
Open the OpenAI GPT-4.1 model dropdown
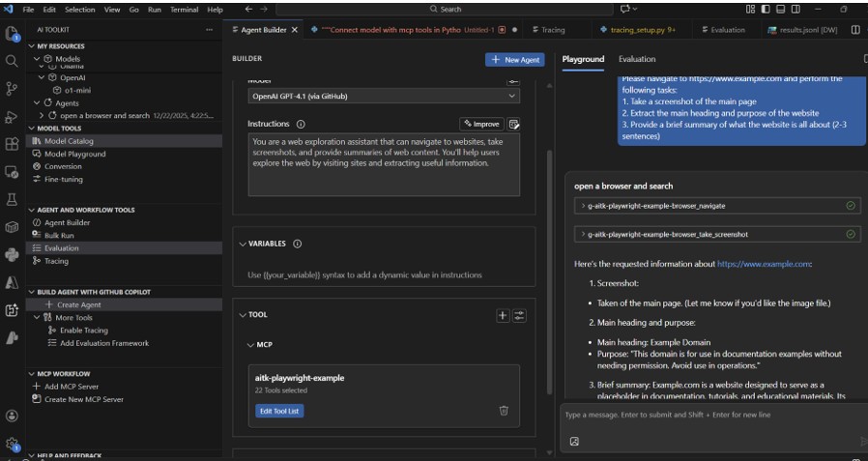384,96
